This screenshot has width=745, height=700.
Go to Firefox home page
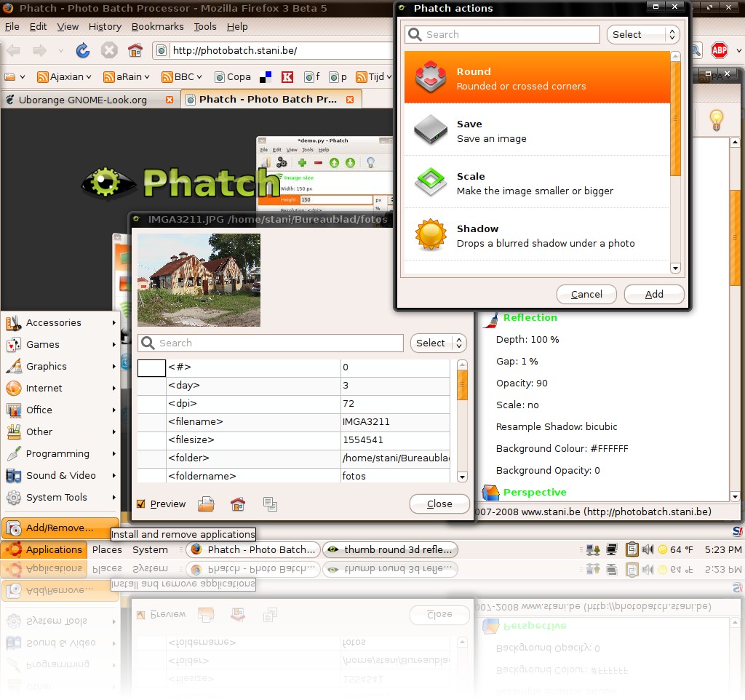click(135, 50)
